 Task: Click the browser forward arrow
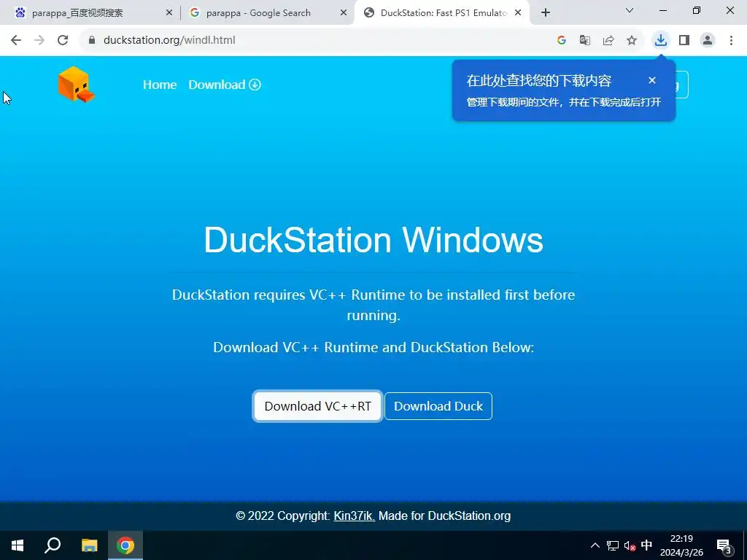click(39, 40)
